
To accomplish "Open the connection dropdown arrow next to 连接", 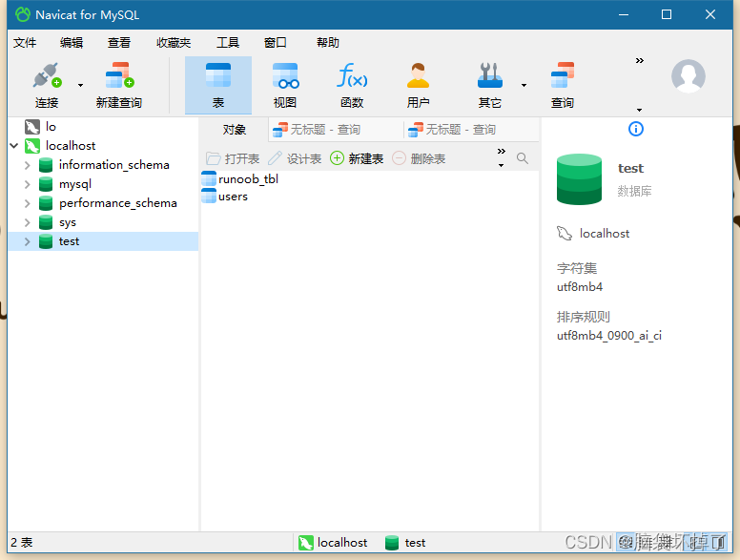I will (80, 86).
